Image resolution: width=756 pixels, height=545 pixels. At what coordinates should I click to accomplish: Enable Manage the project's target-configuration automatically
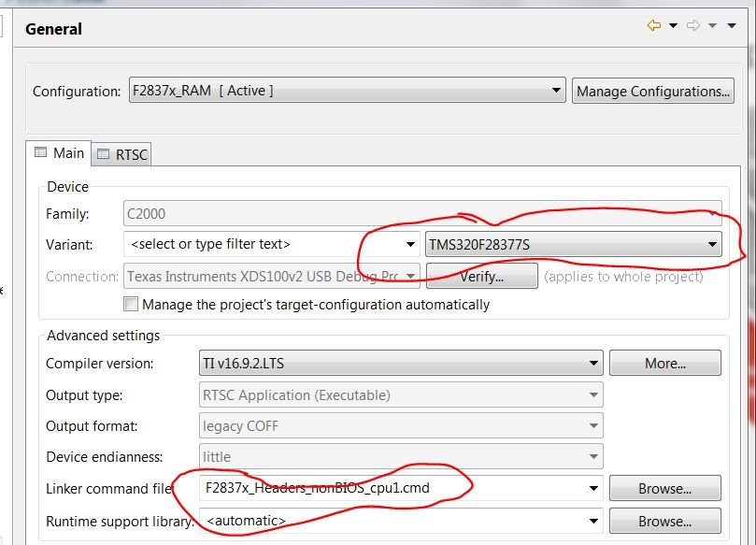(x=131, y=305)
